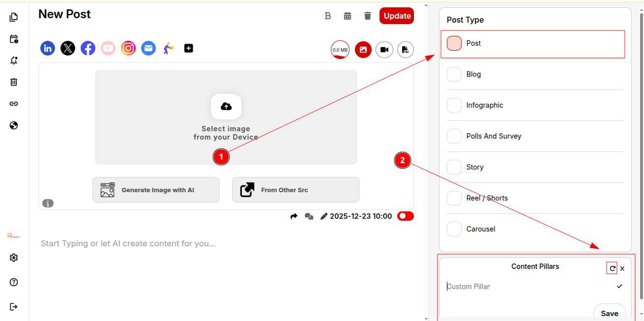Click the Custom Pillar input field
The height and width of the screenshot is (321, 644).
point(526,287)
